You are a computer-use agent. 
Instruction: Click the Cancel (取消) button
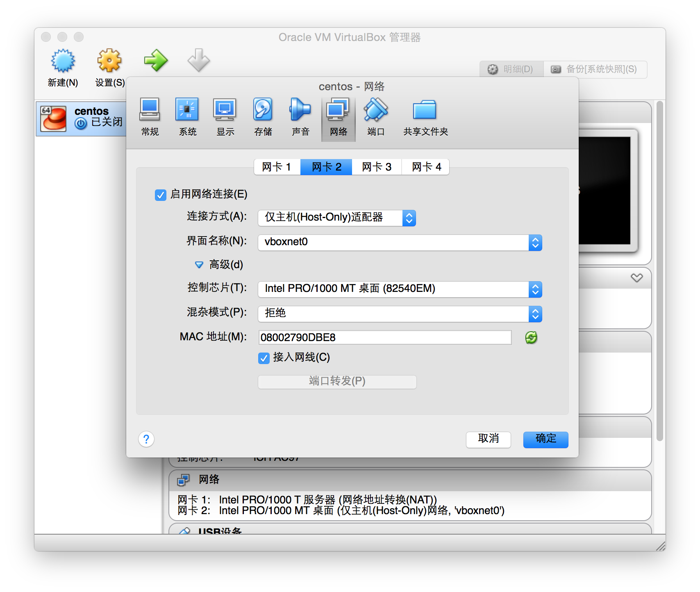488,439
